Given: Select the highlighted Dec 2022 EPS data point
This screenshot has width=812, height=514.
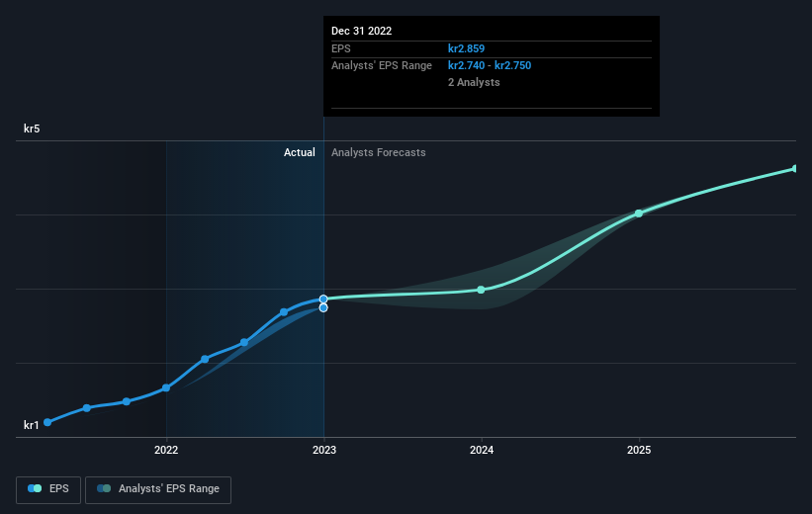Looking at the screenshot, I should coord(323,299).
